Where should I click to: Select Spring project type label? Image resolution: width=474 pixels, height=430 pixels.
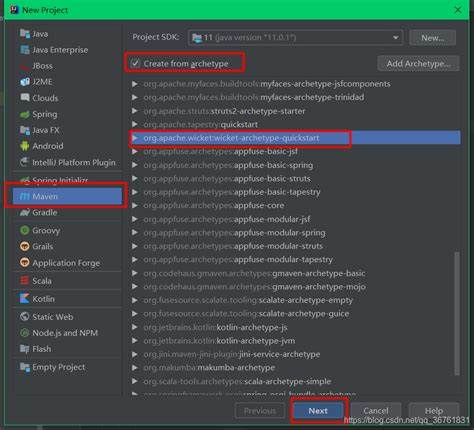pos(45,114)
